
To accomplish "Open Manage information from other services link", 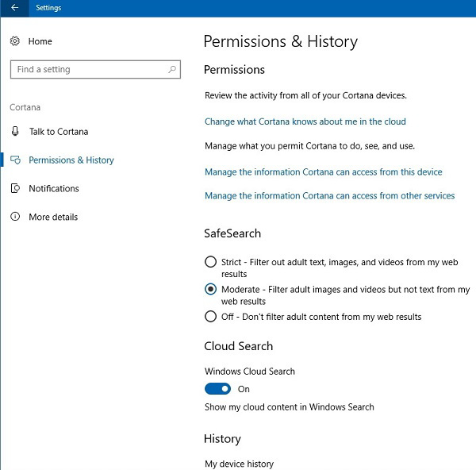I will pyautogui.click(x=330, y=195).
